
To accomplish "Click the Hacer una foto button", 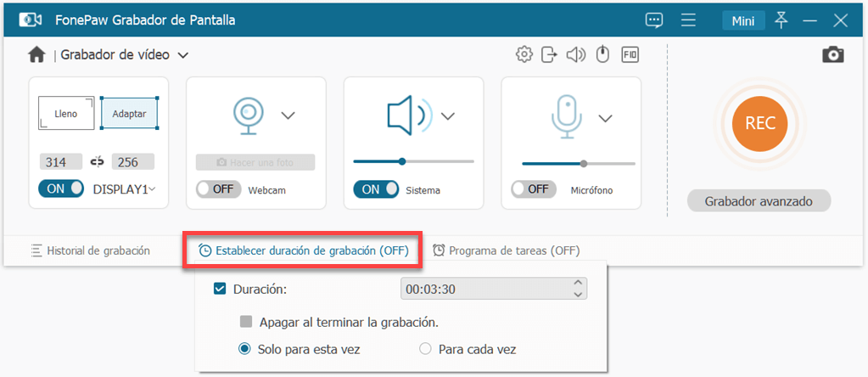I will tap(255, 162).
